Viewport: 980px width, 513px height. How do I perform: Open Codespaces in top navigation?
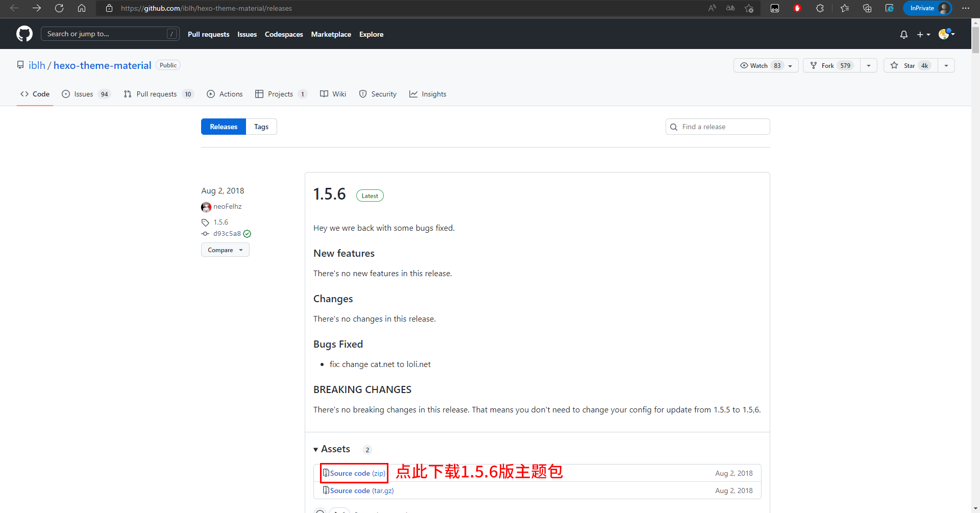(x=284, y=34)
